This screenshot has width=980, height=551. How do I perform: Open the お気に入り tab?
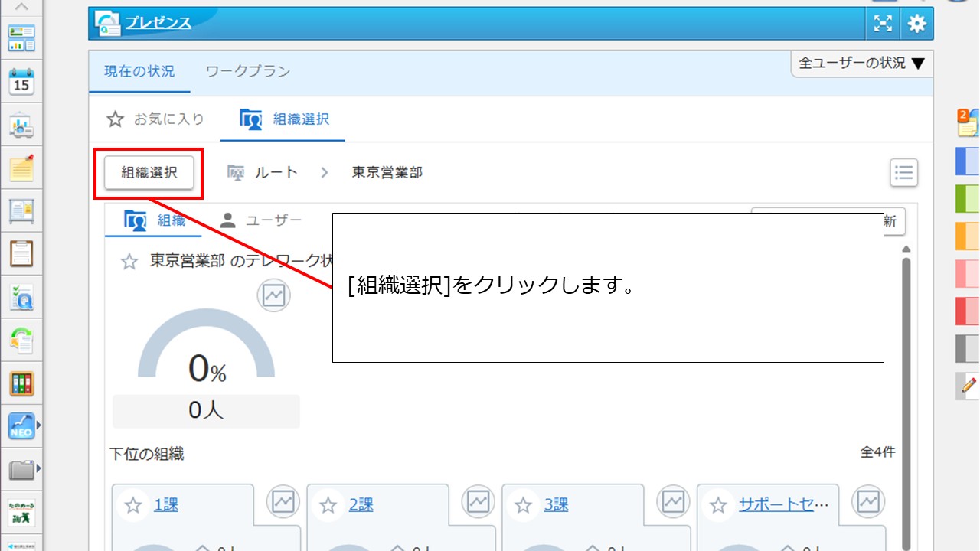tap(155, 119)
